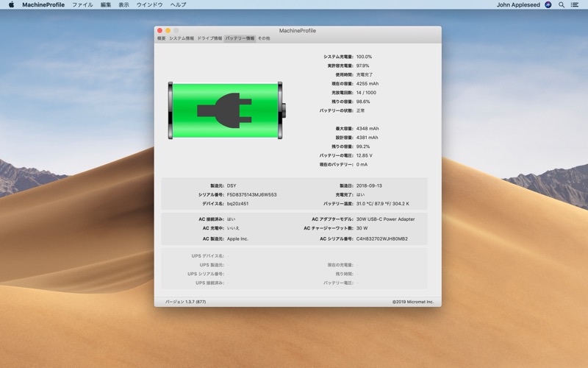Click the バッテリーの状態 value 正常
This screenshot has width=588, height=368.
360,111
